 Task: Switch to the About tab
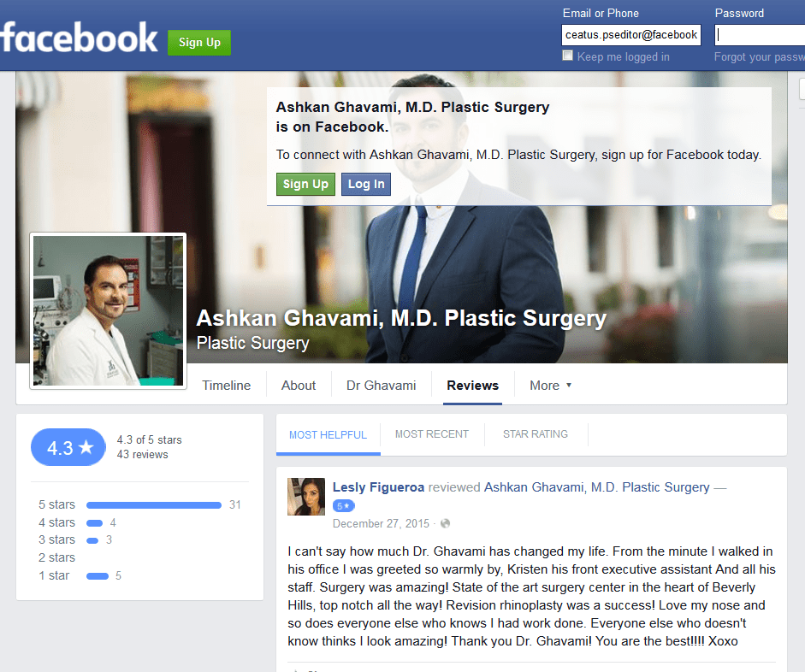299,386
